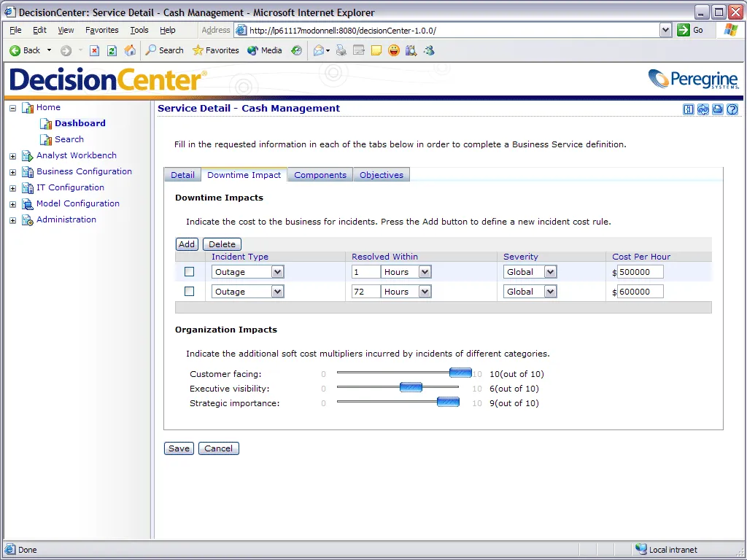The width and height of the screenshot is (747, 560).
Task: Click the browser Stop icon
Action: coord(94,50)
